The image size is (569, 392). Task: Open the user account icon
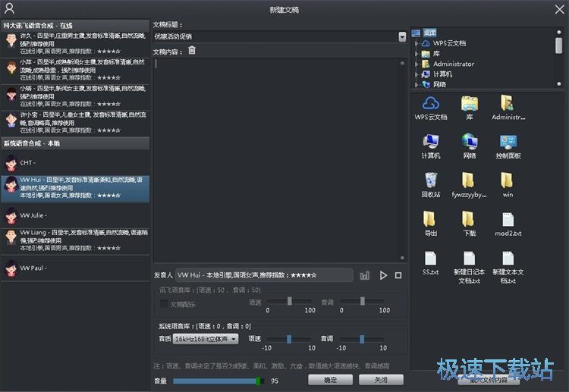pyautogui.click(x=9, y=8)
